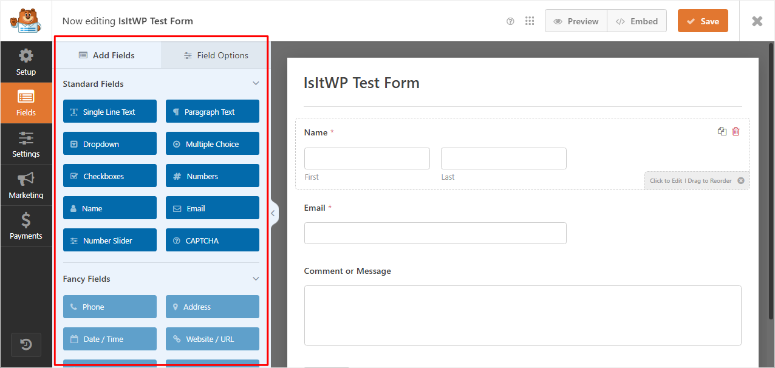Viewport: 775px width, 368px height.
Task: Collapse the Fancy Fields section
Action: point(256,279)
